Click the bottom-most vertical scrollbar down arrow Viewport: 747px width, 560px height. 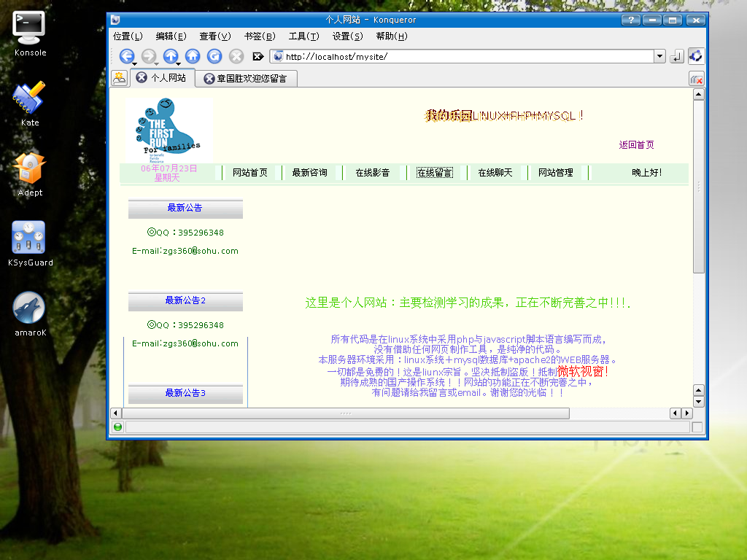[x=698, y=402]
